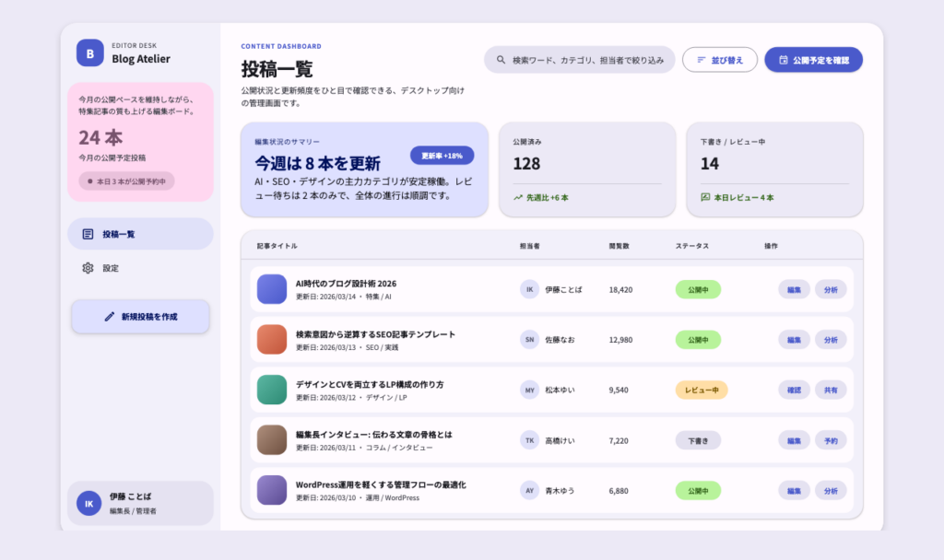Click 分析 for the WordPress運用 article
This screenshot has height=560, width=944.
830,490
